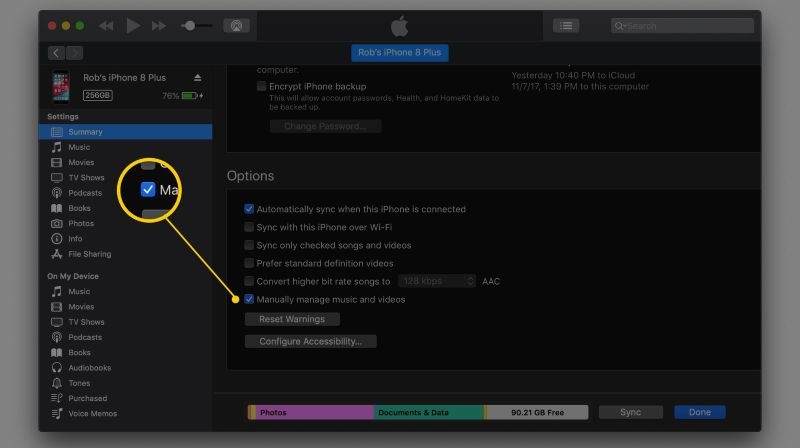Click the Sync button

(630, 412)
